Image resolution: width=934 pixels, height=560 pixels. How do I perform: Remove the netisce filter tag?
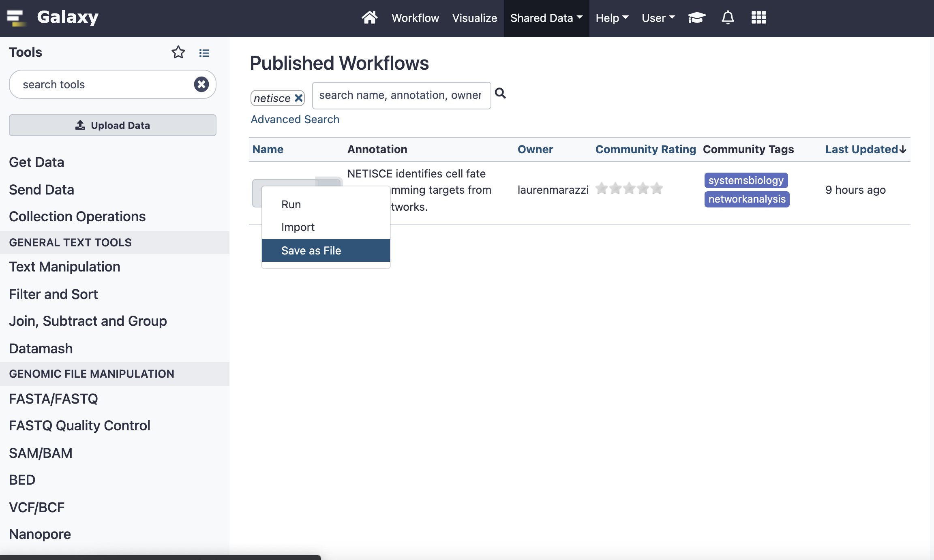point(299,98)
